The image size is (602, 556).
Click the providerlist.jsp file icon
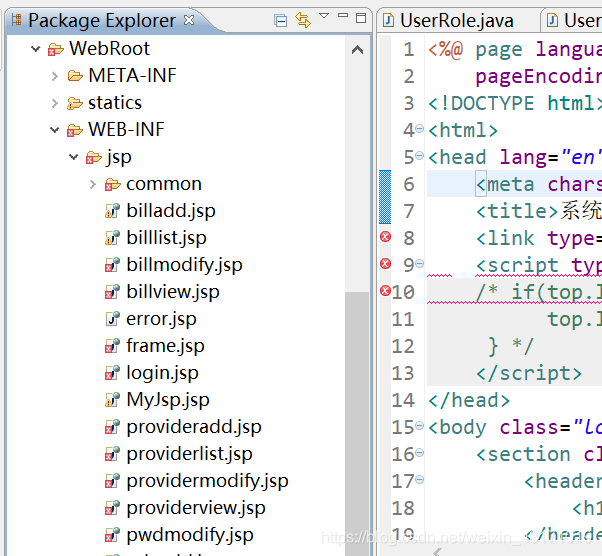point(112,454)
